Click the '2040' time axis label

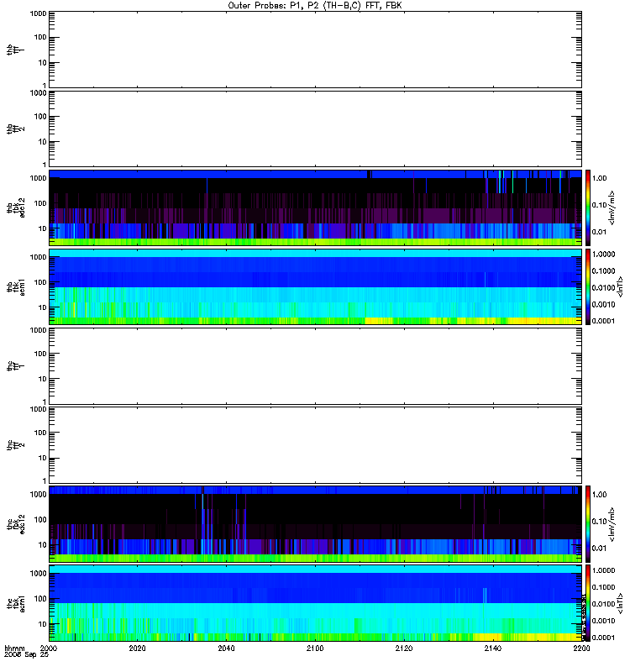pyautogui.click(x=226, y=648)
